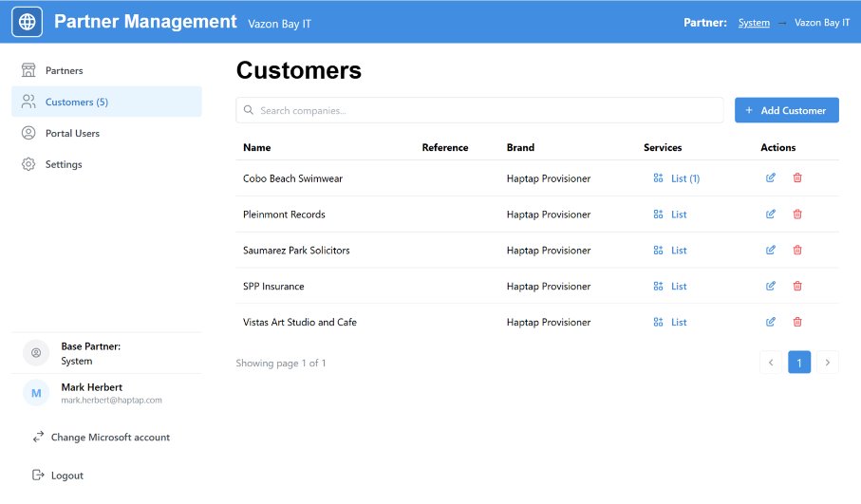Log out using the Logout option

click(66, 476)
